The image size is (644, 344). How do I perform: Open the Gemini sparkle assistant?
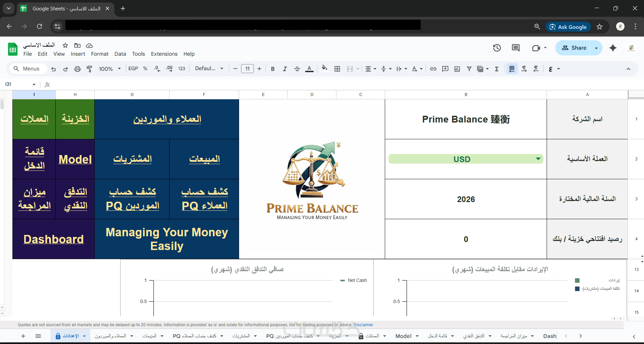(x=613, y=48)
